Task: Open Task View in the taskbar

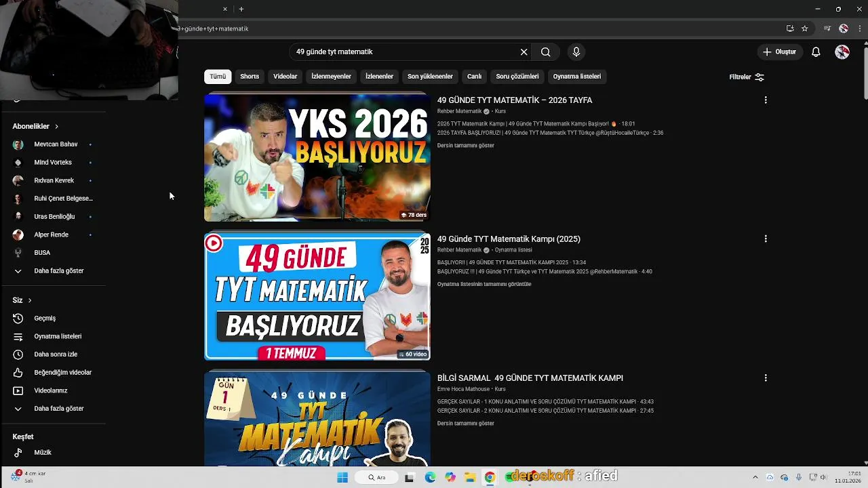Action: pos(410,477)
